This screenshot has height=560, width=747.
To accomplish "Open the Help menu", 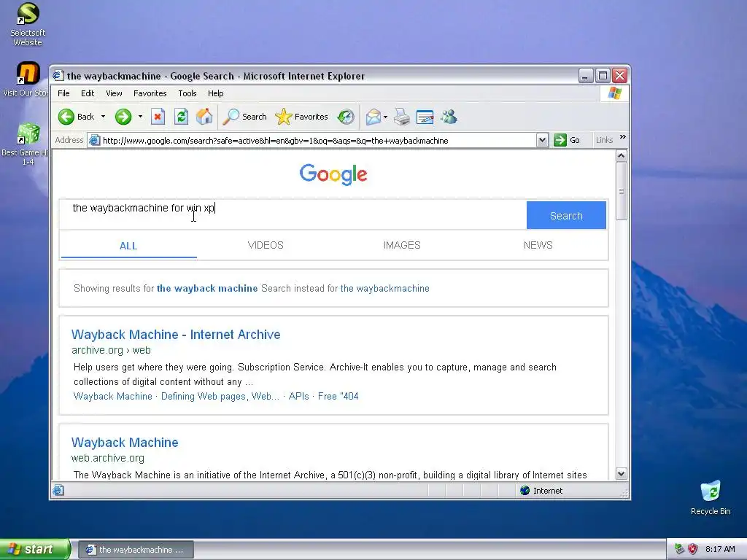I will (x=215, y=93).
